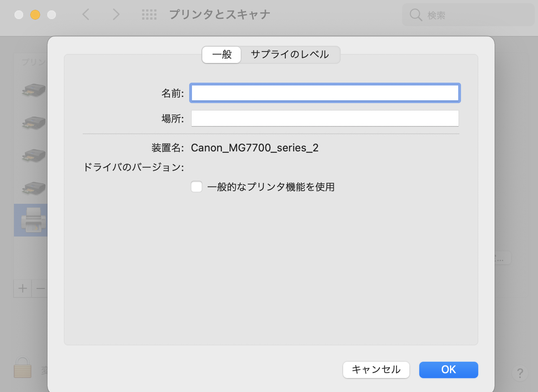
Task: Click the キャンセル button
Action: click(x=376, y=369)
